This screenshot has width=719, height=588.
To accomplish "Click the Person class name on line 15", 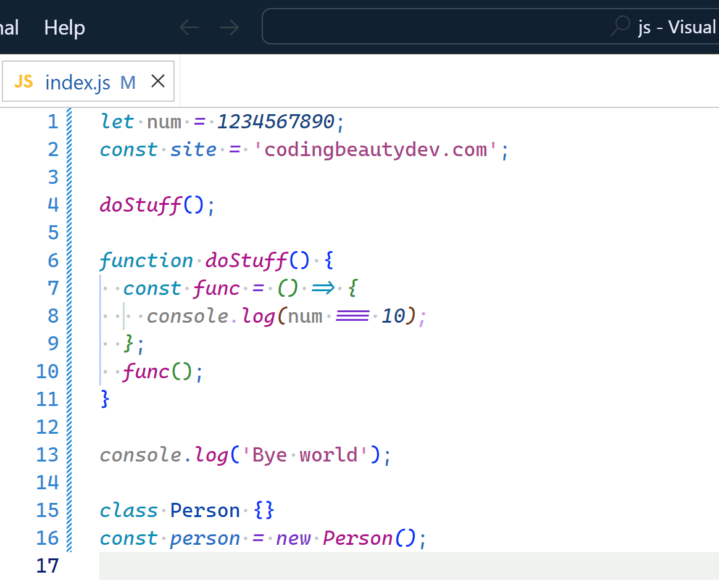I will coord(205,510).
